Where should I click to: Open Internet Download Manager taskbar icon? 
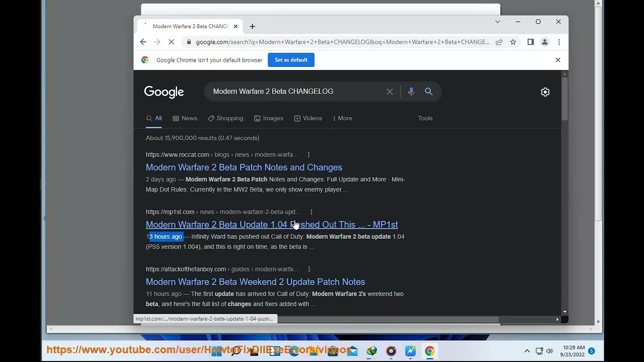point(372,351)
